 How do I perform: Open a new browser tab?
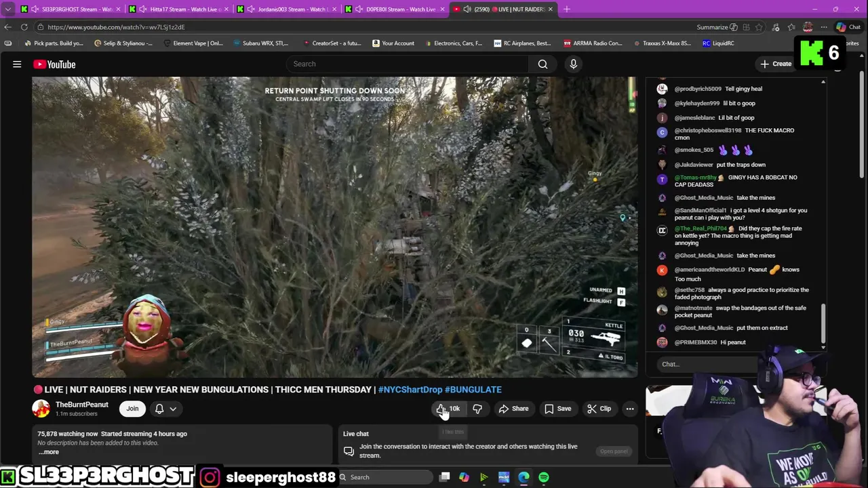click(x=567, y=9)
